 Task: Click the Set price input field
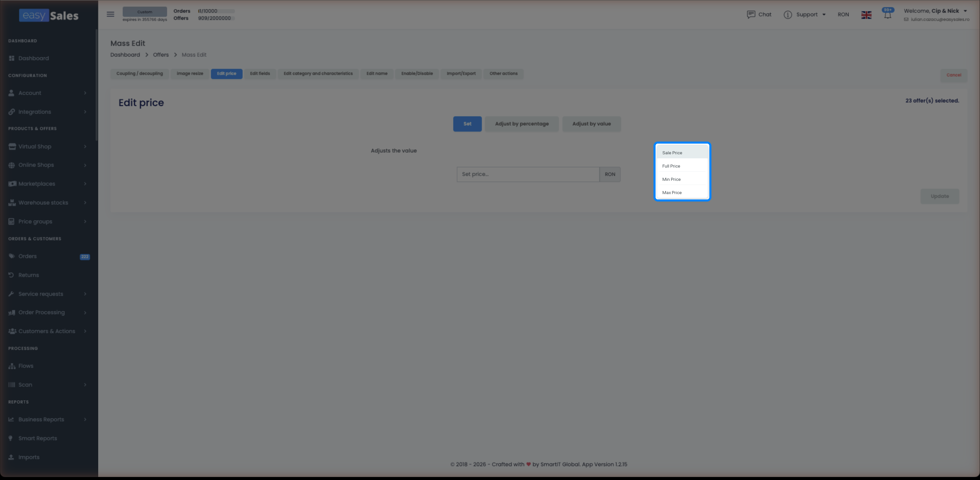click(528, 174)
